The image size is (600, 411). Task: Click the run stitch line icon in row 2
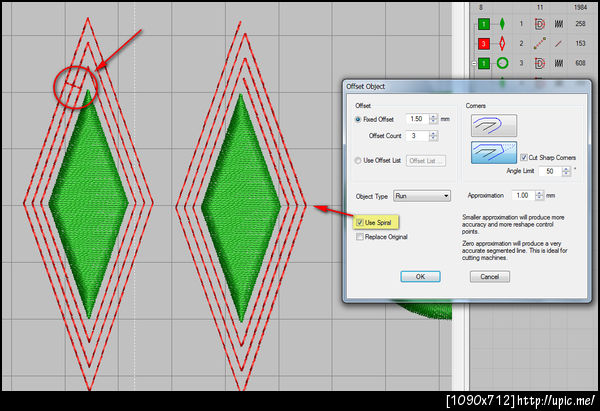[x=540, y=43]
